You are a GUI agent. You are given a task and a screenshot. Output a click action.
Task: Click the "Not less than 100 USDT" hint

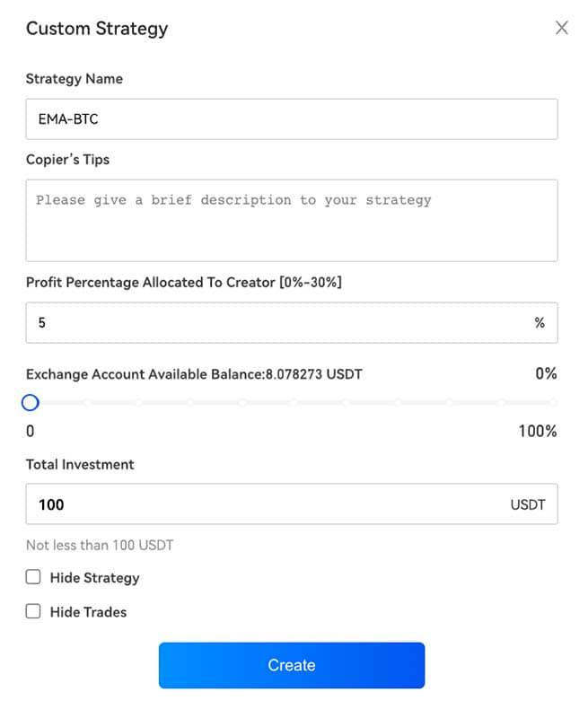pos(100,545)
